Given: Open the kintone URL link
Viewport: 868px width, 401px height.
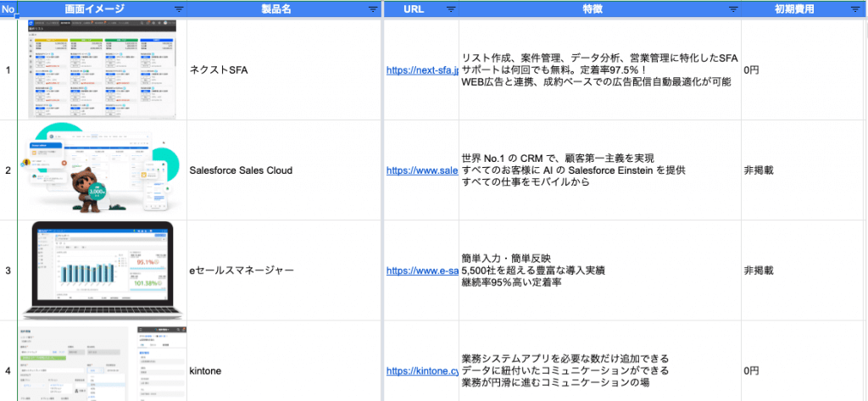Looking at the screenshot, I should pyautogui.click(x=422, y=370).
